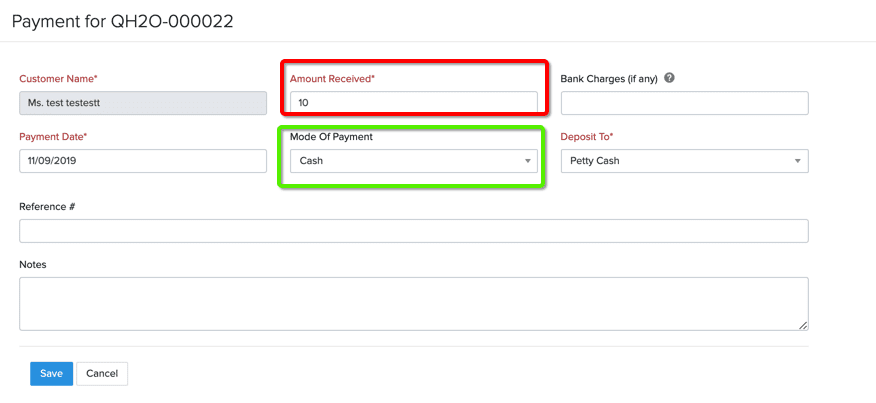Expand the Deposit To dropdown arrow
This screenshot has height=403, width=876.
[797, 161]
